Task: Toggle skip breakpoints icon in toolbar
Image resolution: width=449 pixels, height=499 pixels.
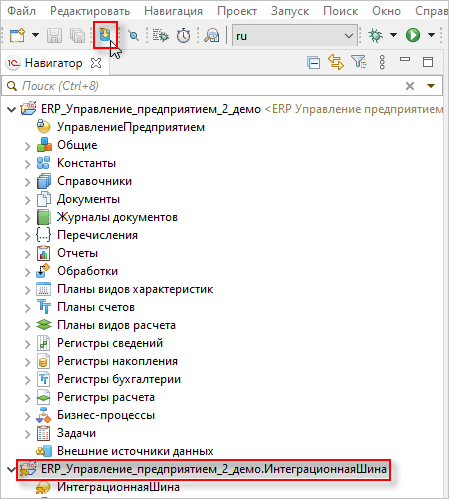Action: coord(134,35)
